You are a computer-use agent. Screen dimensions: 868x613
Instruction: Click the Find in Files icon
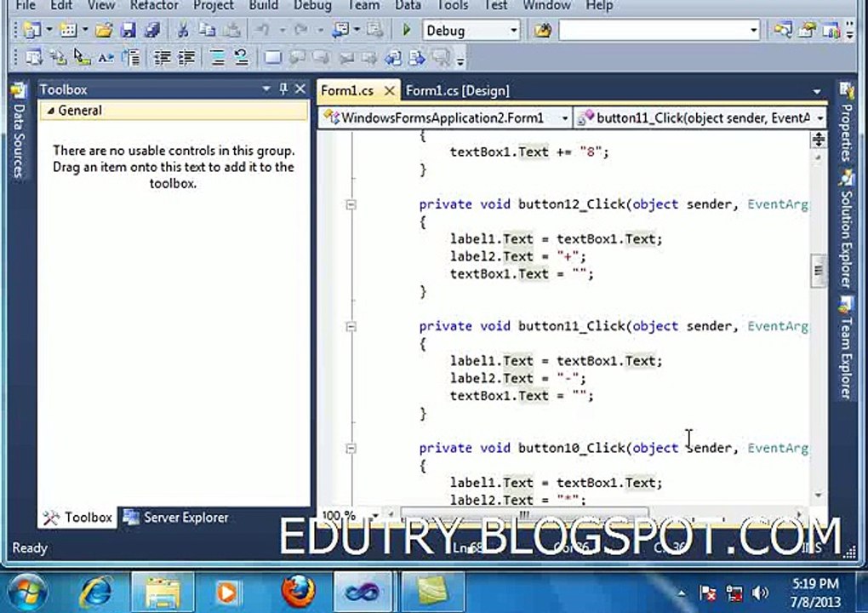(x=543, y=30)
